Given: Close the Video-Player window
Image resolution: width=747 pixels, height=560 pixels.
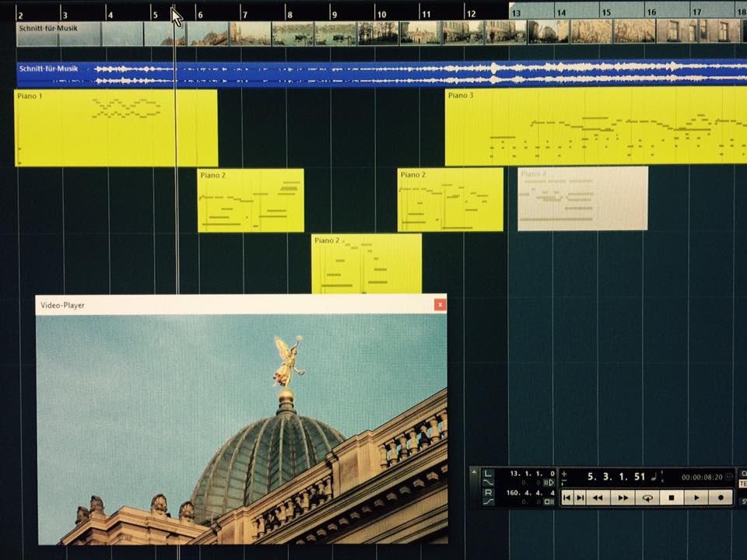Looking at the screenshot, I should click(440, 305).
